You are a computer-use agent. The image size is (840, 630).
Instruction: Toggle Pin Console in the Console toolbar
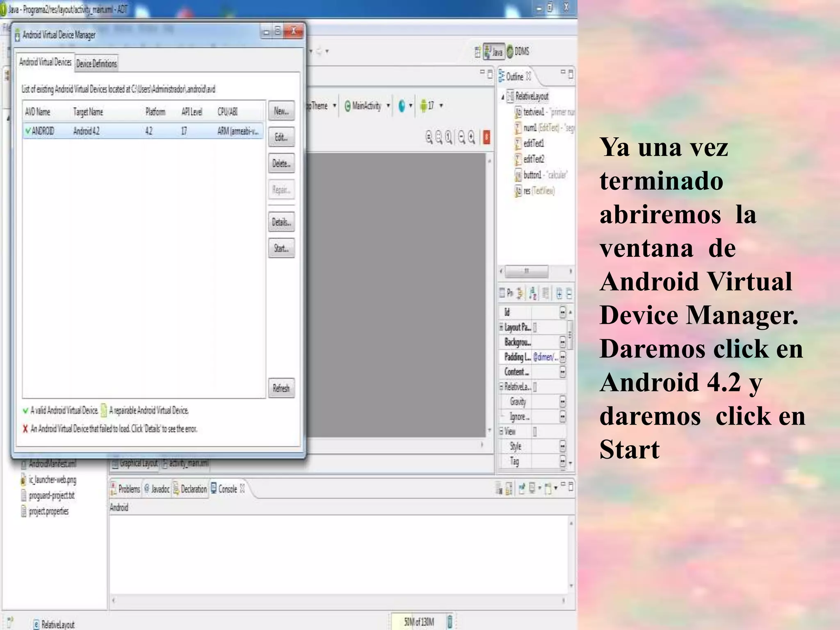coord(522,488)
